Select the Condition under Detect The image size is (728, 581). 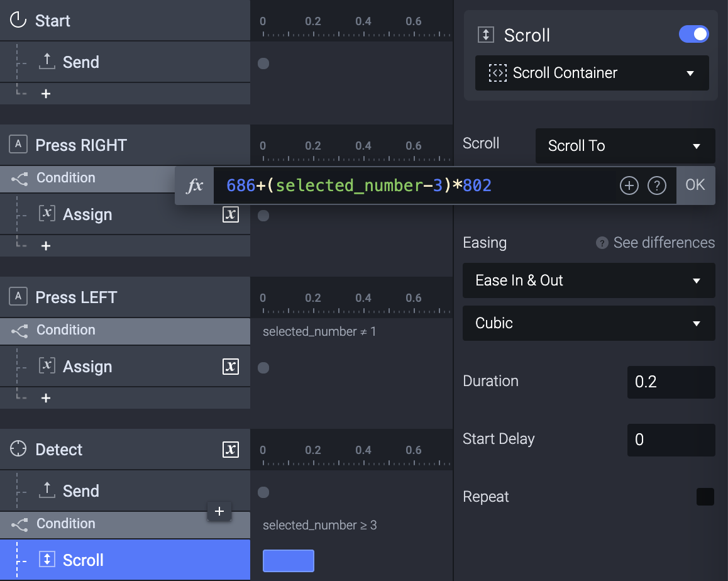(125, 525)
